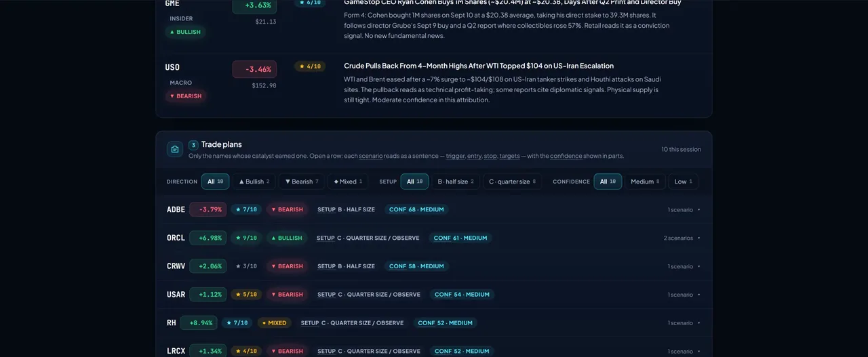
Task: Click the underlined 'targets' term
Action: coord(510,156)
